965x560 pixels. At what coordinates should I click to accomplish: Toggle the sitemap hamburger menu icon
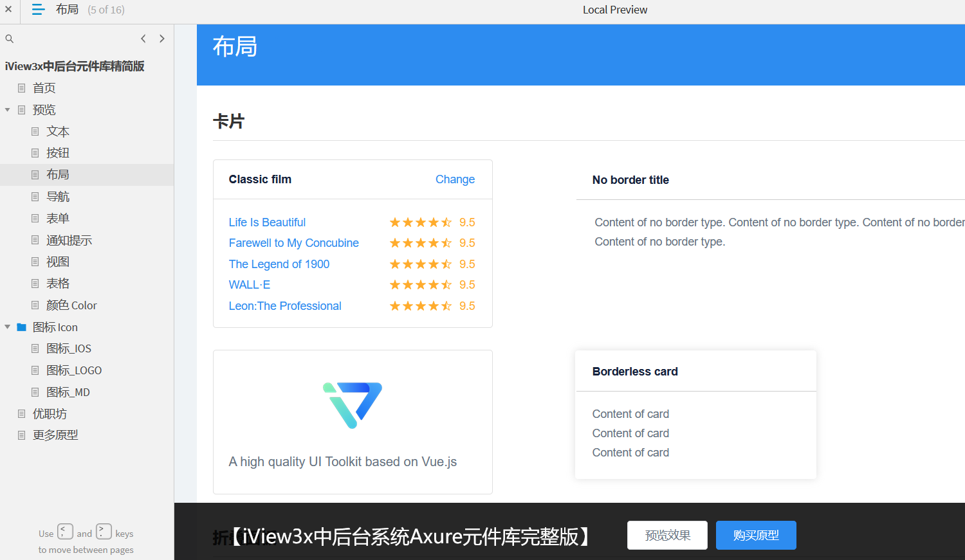pos(38,9)
